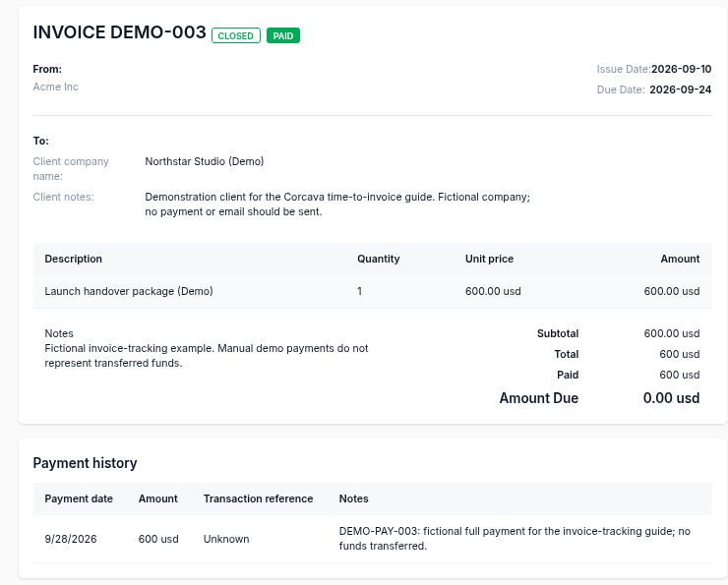This screenshot has height=585, width=728.
Task: Click unit price 600.00 usd
Action: pos(493,291)
